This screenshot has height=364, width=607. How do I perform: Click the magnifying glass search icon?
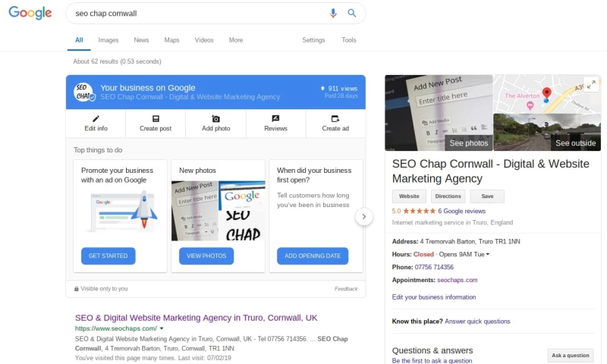(352, 13)
